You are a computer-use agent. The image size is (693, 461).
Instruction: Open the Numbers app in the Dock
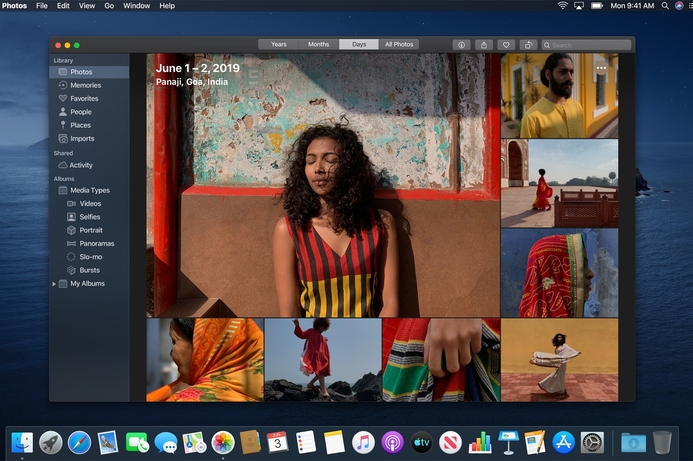point(480,442)
